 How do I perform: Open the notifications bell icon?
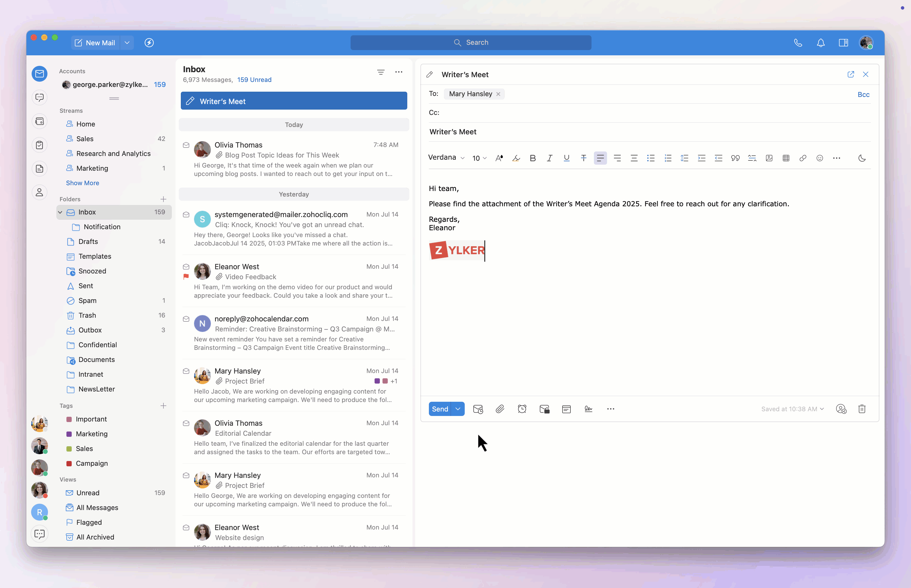click(821, 43)
